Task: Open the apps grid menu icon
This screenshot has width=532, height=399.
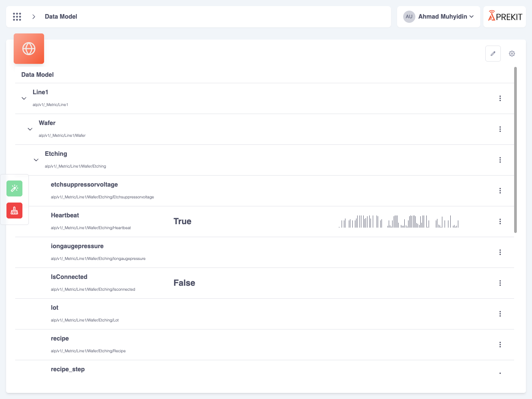Action: (17, 17)
